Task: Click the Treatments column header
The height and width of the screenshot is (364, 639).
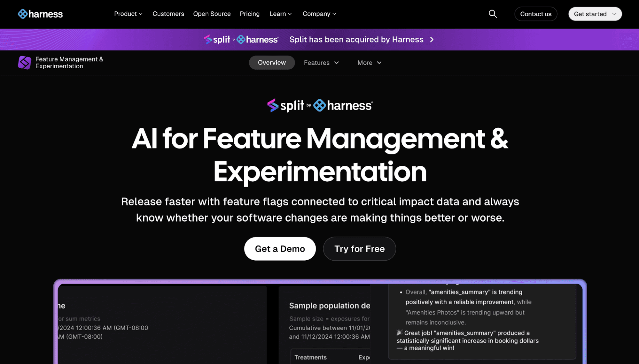Action: (310, 358)
